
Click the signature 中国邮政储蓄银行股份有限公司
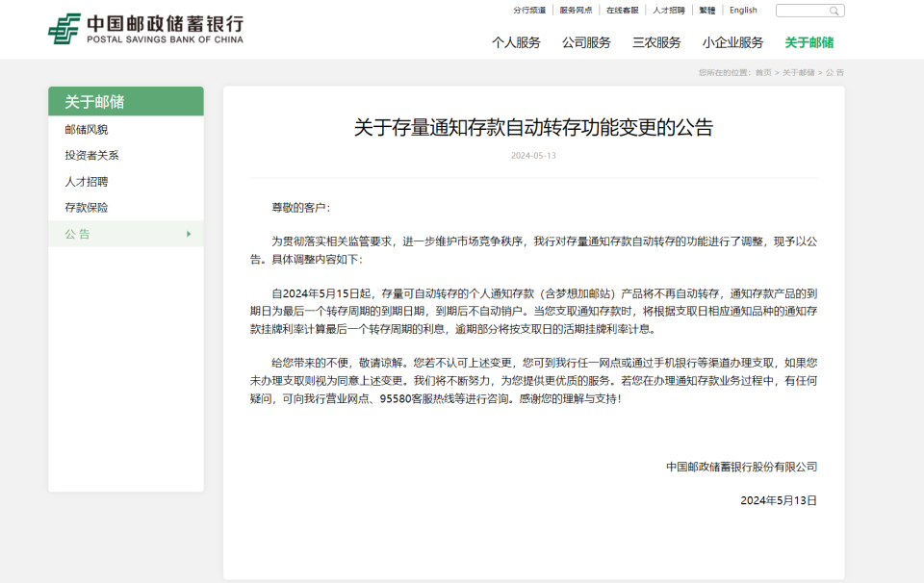741,467
